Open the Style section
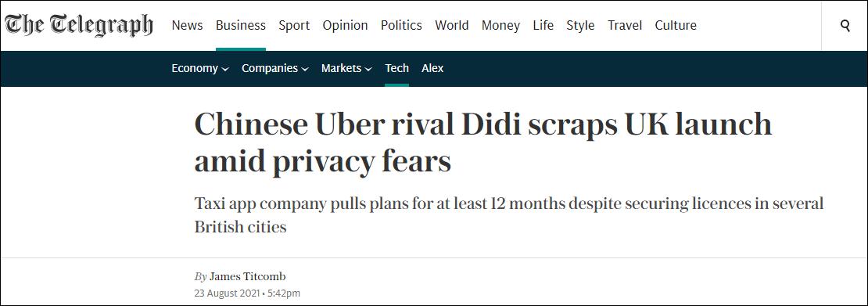 pyautogui.click(x=581, y=26)
